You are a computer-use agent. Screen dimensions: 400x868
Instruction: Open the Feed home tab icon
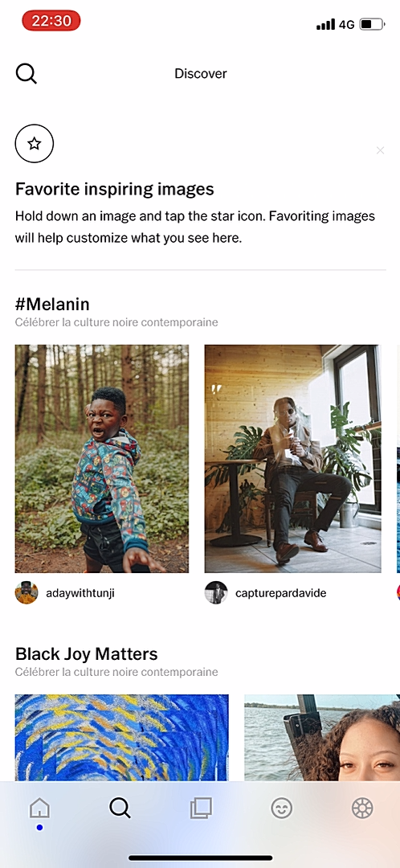(x=39, y=809)
